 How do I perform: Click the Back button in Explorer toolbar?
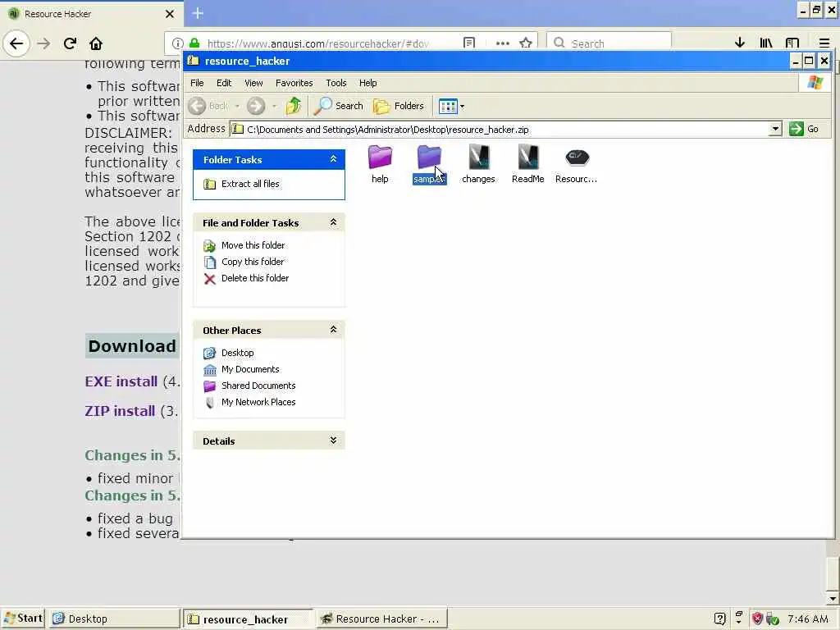209,106
